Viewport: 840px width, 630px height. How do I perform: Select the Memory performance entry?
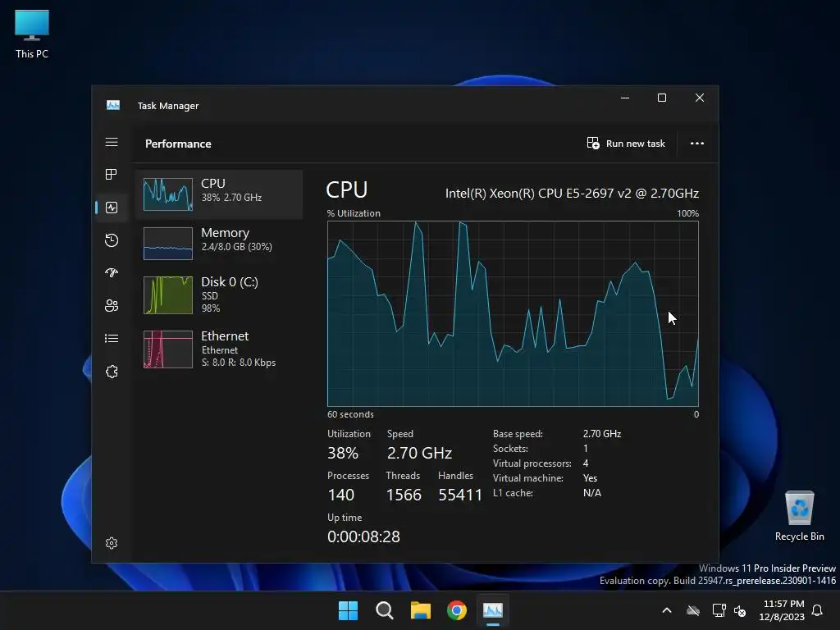point(219,243)
